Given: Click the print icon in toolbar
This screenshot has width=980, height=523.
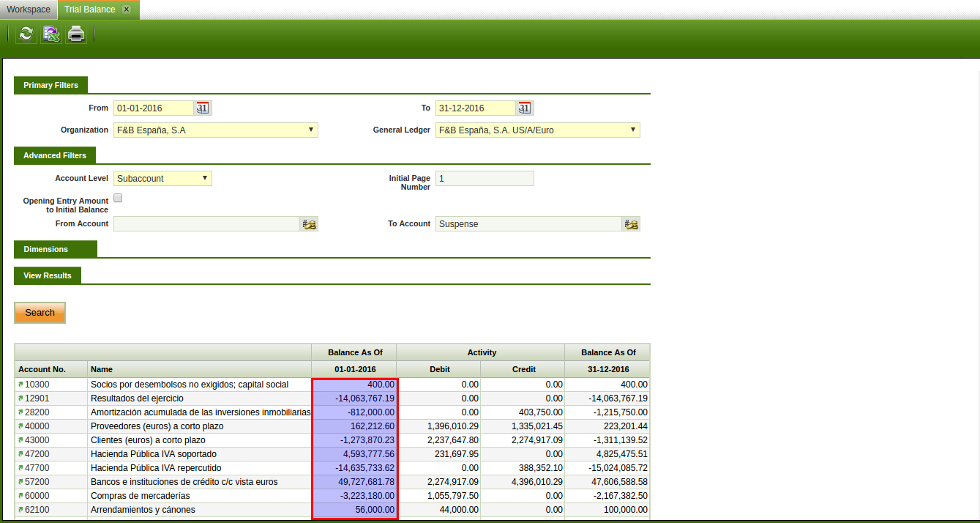Looking at the screenshot, I should [76, 34].
